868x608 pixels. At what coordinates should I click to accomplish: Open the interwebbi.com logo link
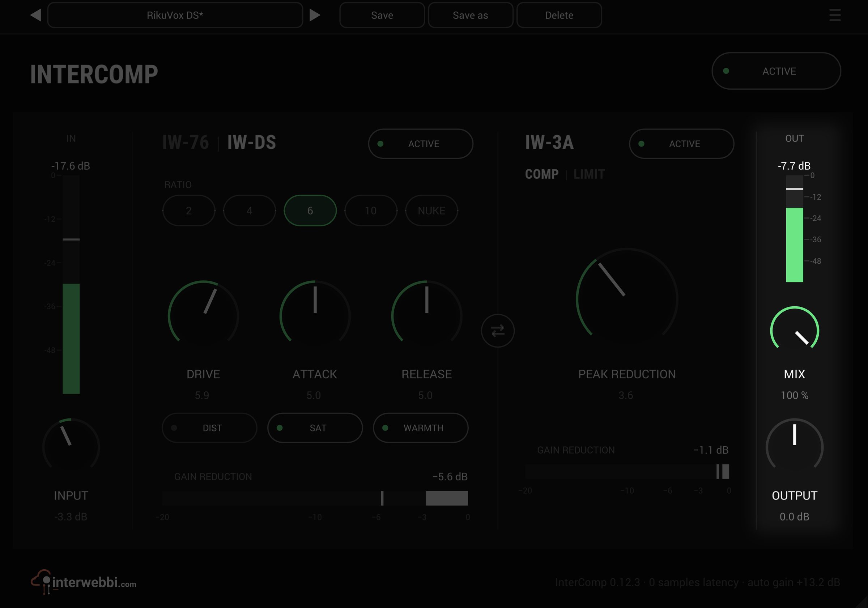tap(84, 582)
